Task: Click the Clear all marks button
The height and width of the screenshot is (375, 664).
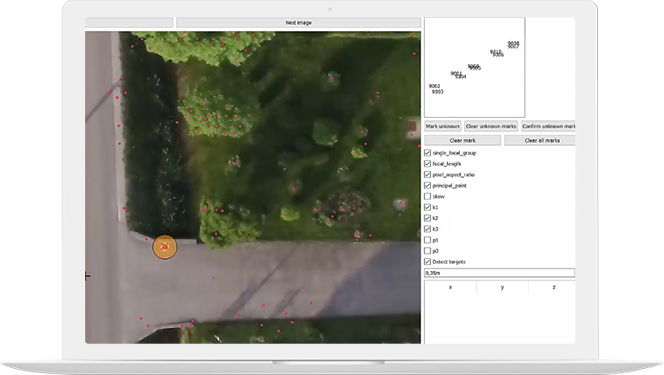Action: click(x=540, y=140)
